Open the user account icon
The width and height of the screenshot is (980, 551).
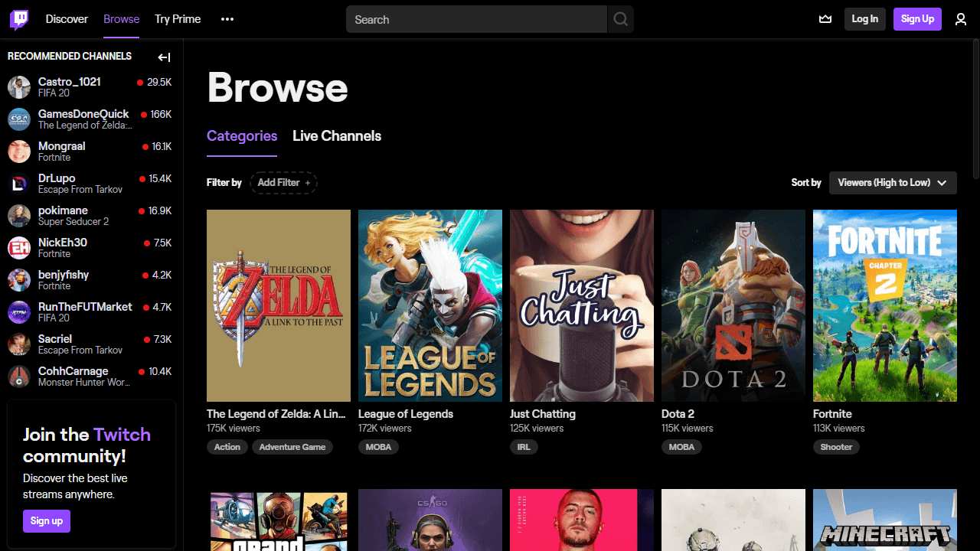coord(961,19)
